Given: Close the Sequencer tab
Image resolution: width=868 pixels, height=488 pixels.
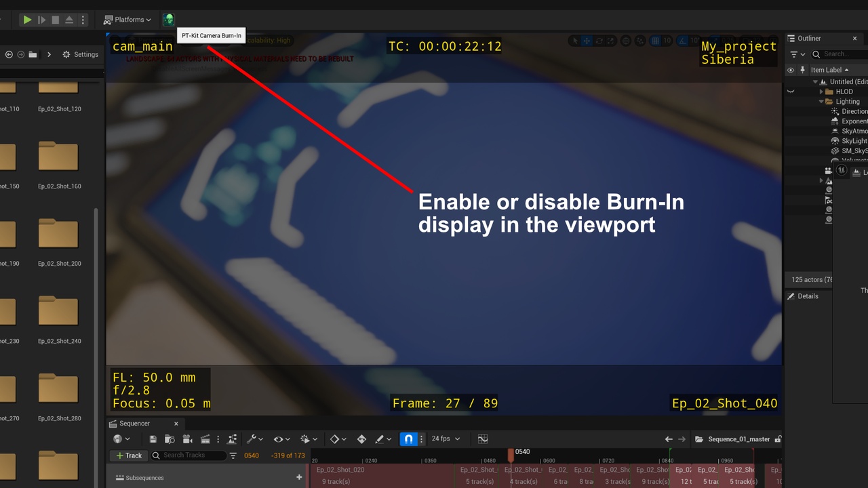Looking at the screenshot, I should tap(176, 424).
